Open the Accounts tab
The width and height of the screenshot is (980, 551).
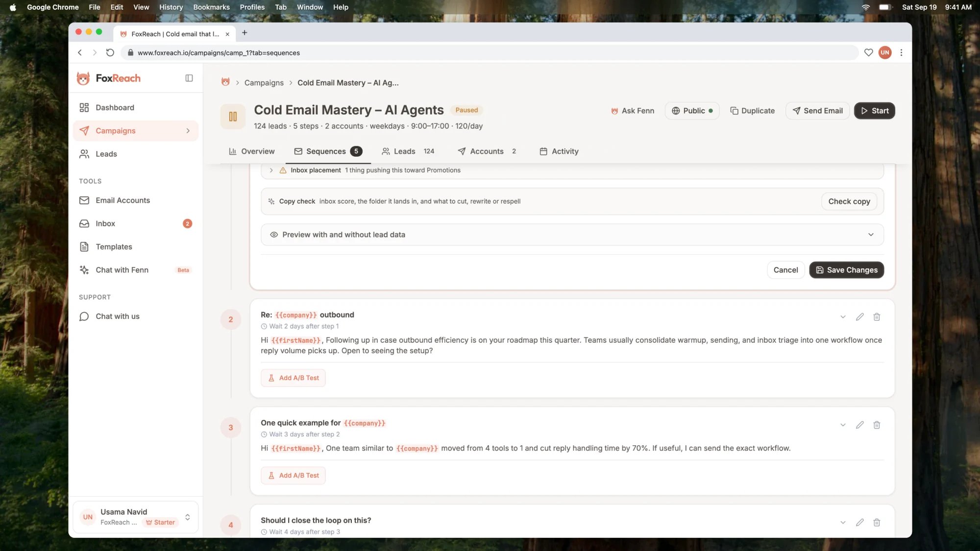coord(487,151)
